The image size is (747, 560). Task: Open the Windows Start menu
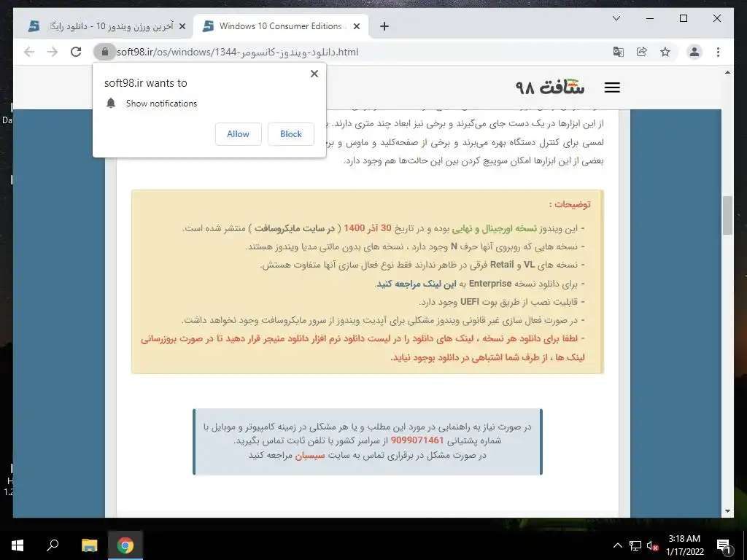click(18, 545)
